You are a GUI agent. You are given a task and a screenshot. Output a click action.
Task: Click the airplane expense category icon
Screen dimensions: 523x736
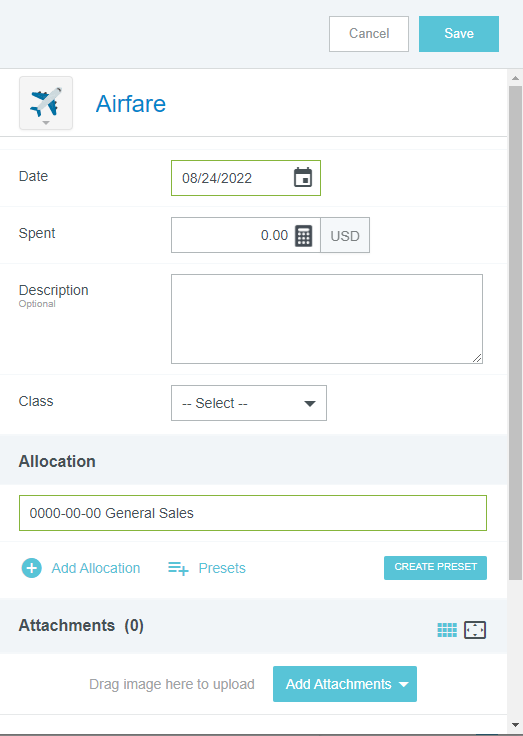tap(46, 101)
